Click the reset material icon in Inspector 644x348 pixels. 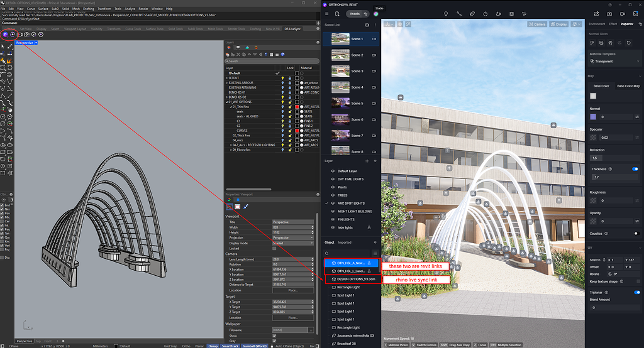click(x=629, y=43)
